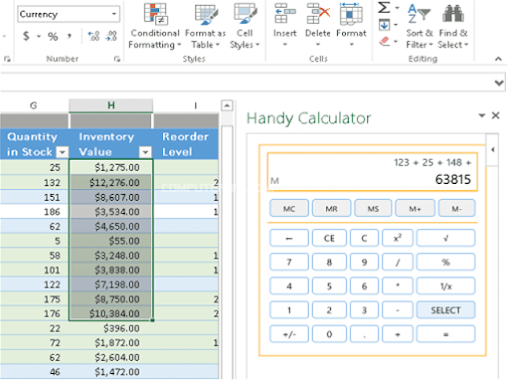Click Increase Decimal

94,36
